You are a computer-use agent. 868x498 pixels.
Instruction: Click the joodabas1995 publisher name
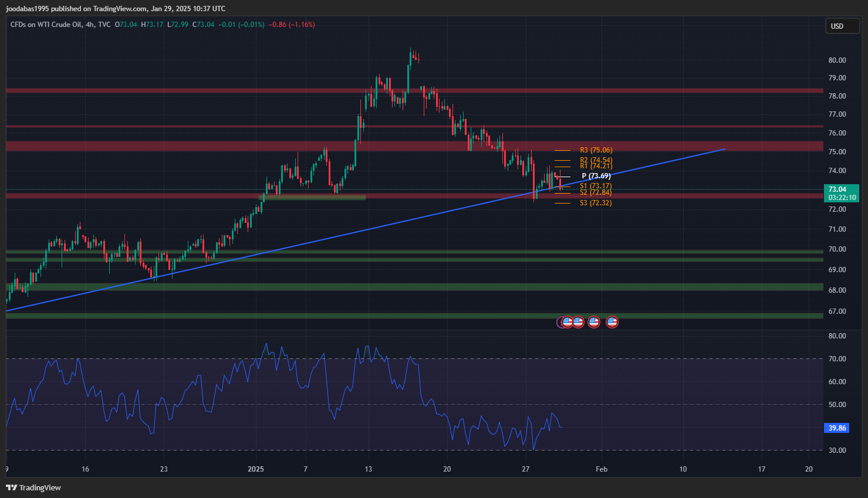[x=28, y=9]
